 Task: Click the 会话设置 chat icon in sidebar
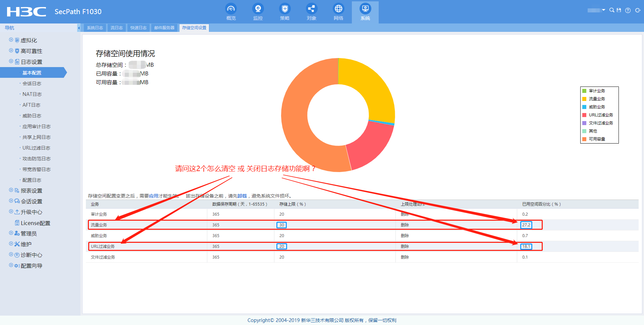tap(17, 201)
